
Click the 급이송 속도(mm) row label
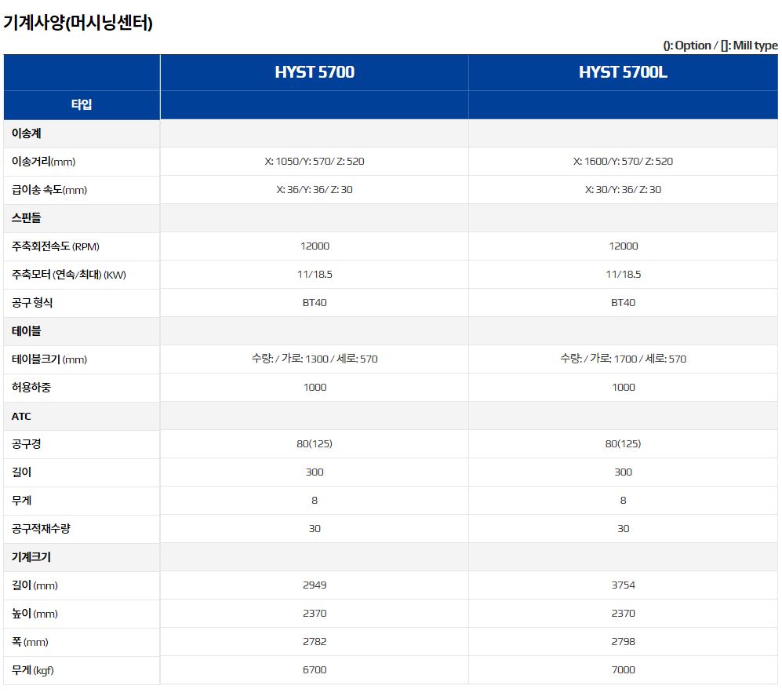(49, 190)
